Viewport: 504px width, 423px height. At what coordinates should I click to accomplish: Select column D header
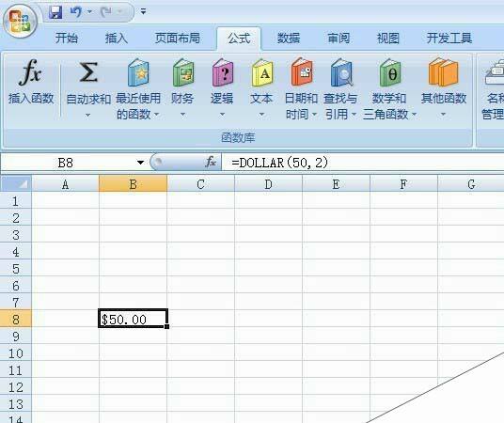coord(268,184)
